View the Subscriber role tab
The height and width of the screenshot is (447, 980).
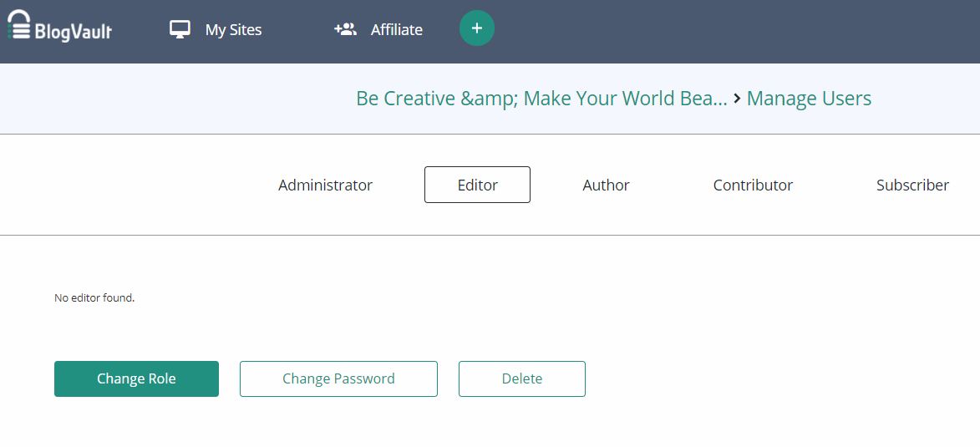click(x=912, y=185)
